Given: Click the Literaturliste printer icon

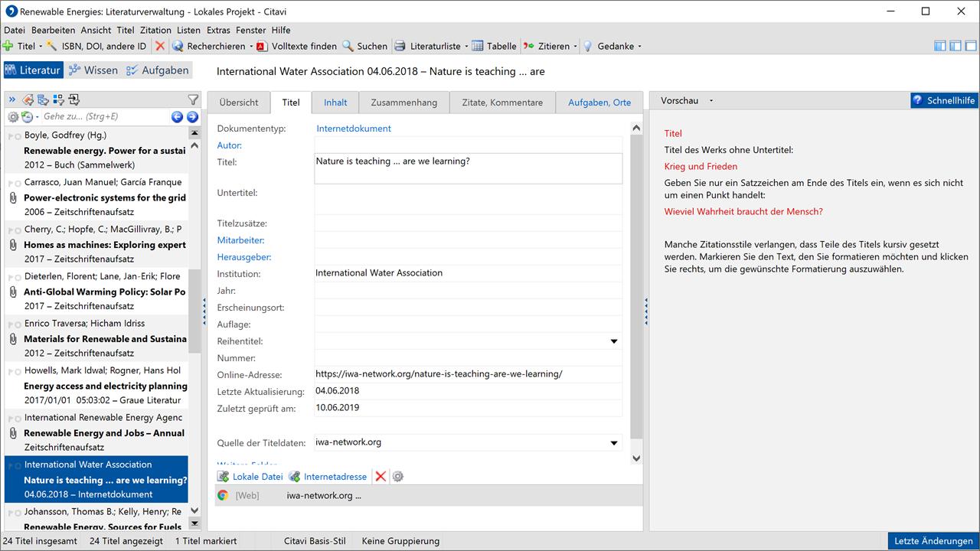Looking at the screenshot, I should pos(400,46).
